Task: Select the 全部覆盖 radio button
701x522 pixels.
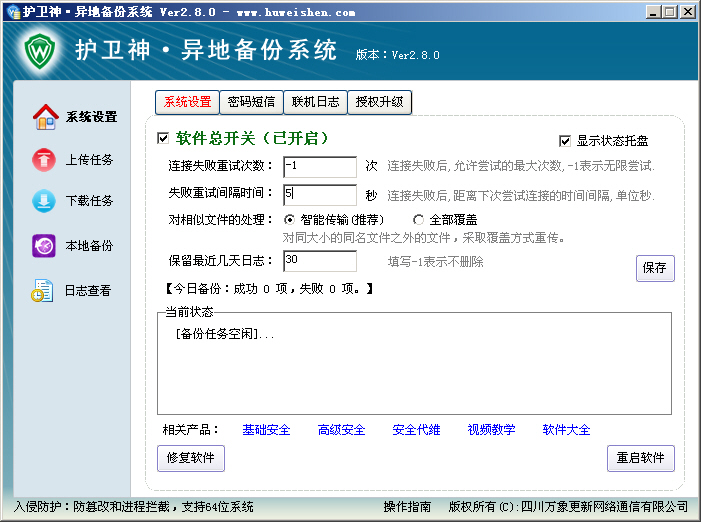Action: 418,220
